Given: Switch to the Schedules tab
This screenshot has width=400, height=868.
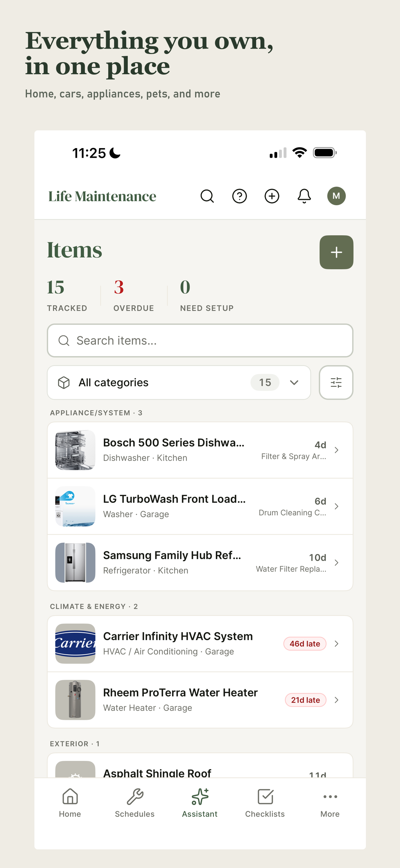Looking at the screenshot, I should 135,803.
